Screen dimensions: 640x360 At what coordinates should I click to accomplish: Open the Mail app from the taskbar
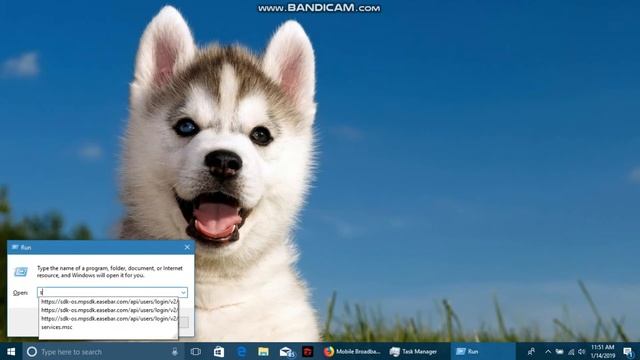pyautogui.click(x=287, y=351)
